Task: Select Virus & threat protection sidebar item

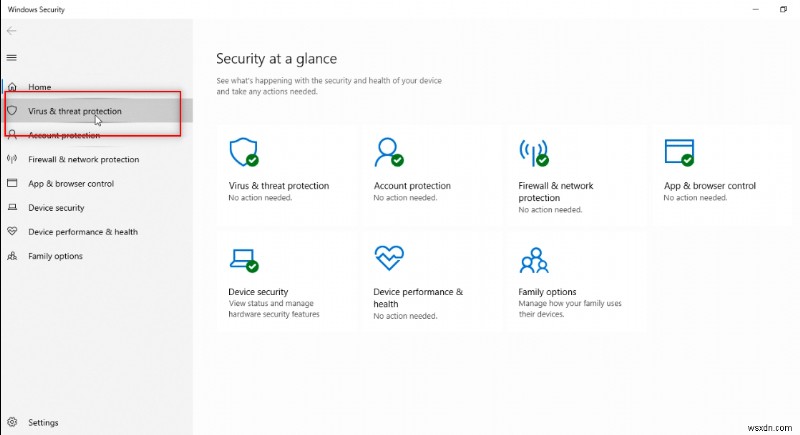Action: pyautogui.click(x=75, y=111)
